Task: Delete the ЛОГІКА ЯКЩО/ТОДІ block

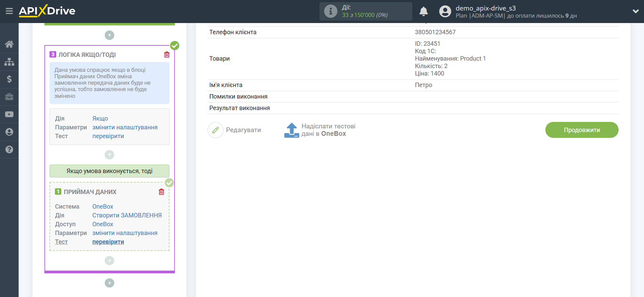Action: pyautogui.click(x=167, y=55)
